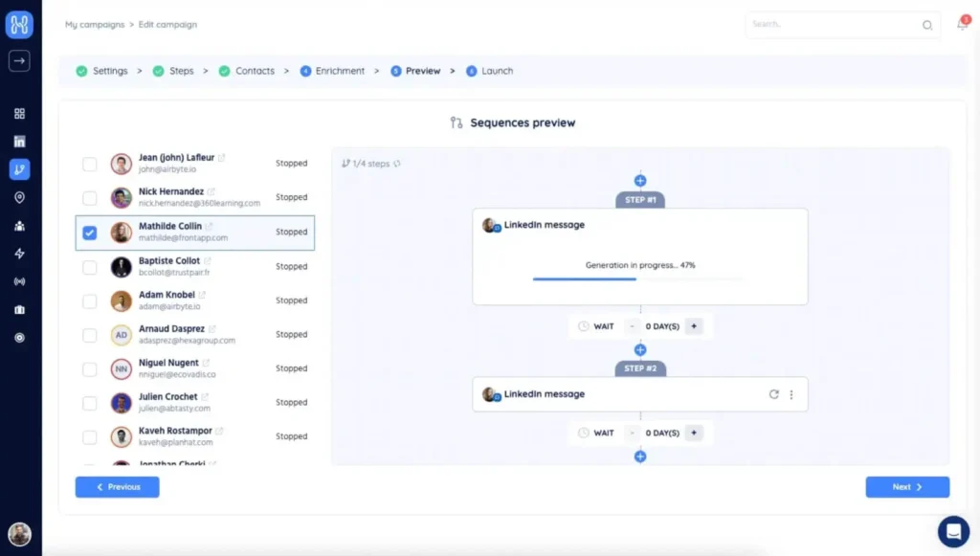Select the campaigns branch icon in sidebar

[19, 169]
